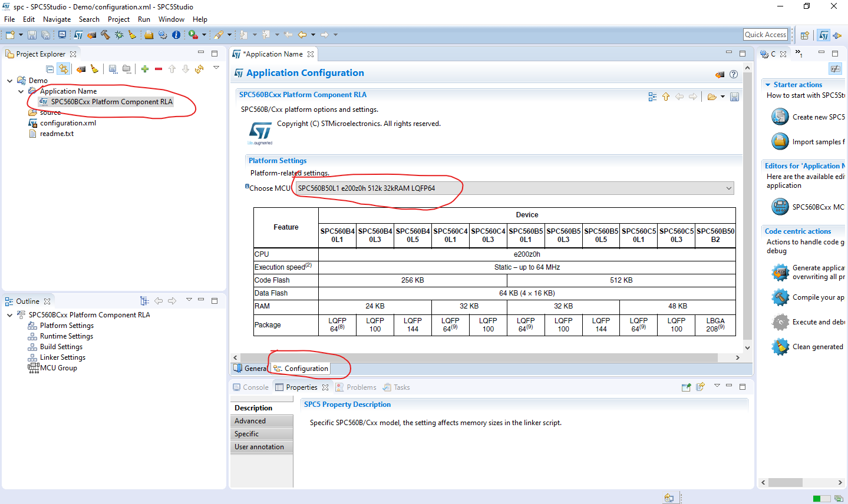Click Compile your application link
The image size is (848, 504).
818,297
